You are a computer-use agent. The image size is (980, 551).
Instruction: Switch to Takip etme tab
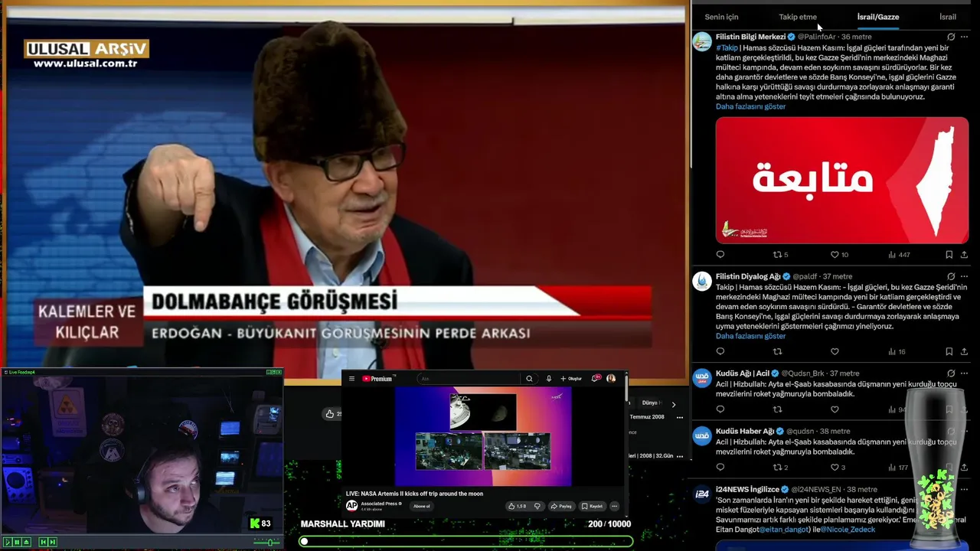(x=798, y=17)
